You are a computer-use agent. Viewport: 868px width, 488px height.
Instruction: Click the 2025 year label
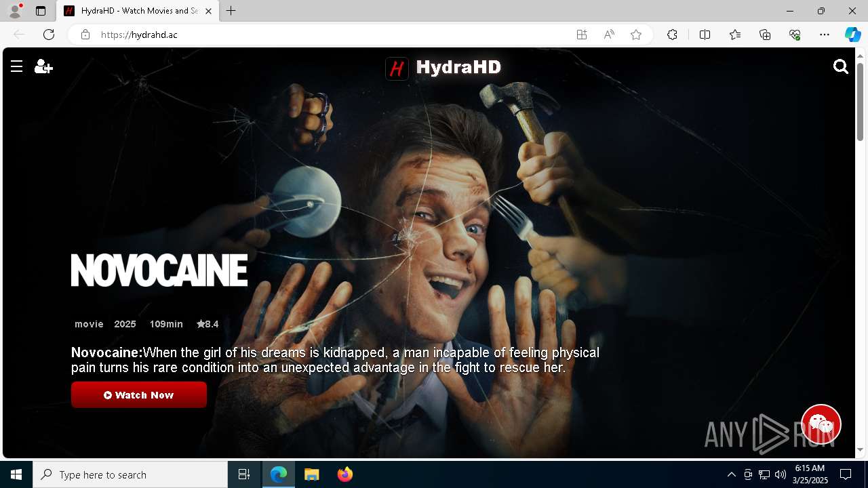[x=125, y=324]
